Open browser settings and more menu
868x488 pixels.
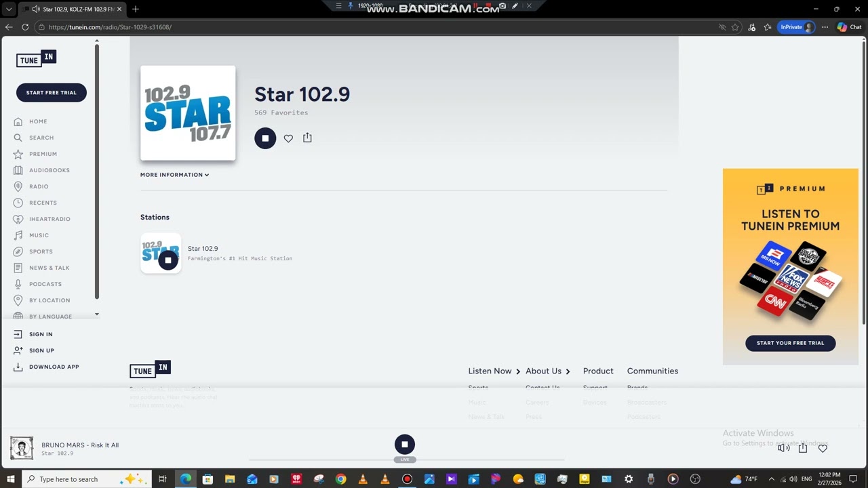pyautogui.click(x=825, y=27)
